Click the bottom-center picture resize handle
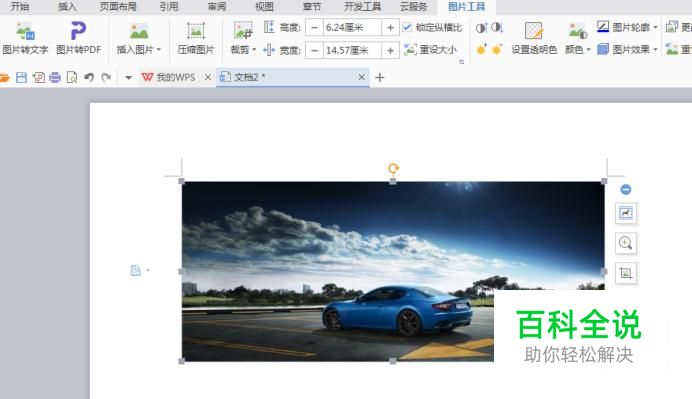 (x=393, y=361)
